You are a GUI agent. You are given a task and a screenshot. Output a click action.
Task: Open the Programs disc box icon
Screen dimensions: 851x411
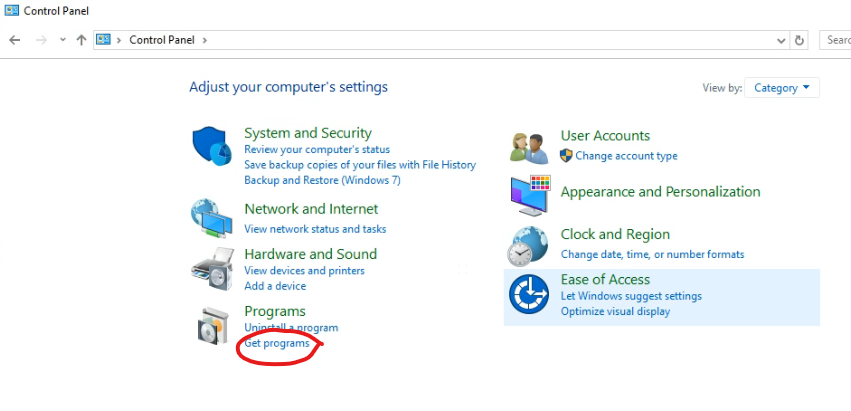(x=213, y=326)
